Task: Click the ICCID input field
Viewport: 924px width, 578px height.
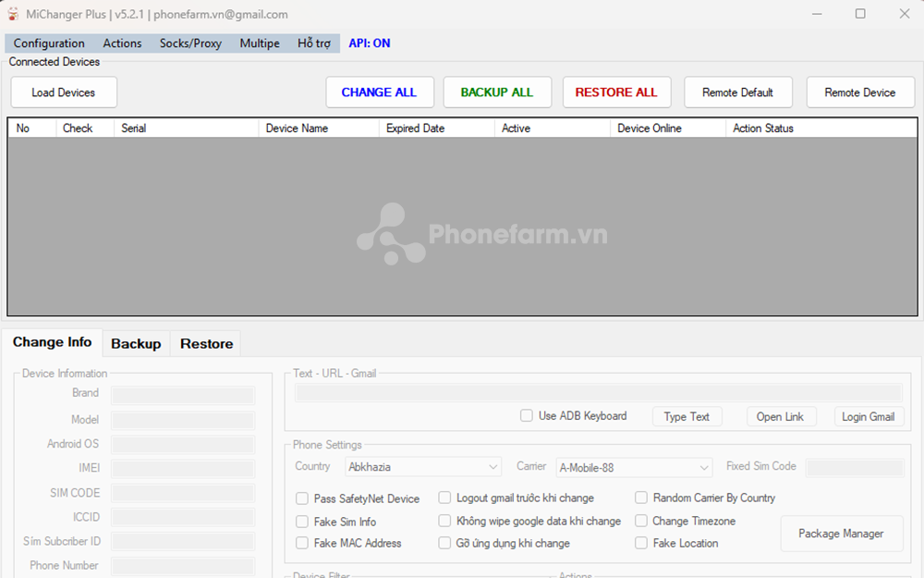Action: click(x=183, y=517)
